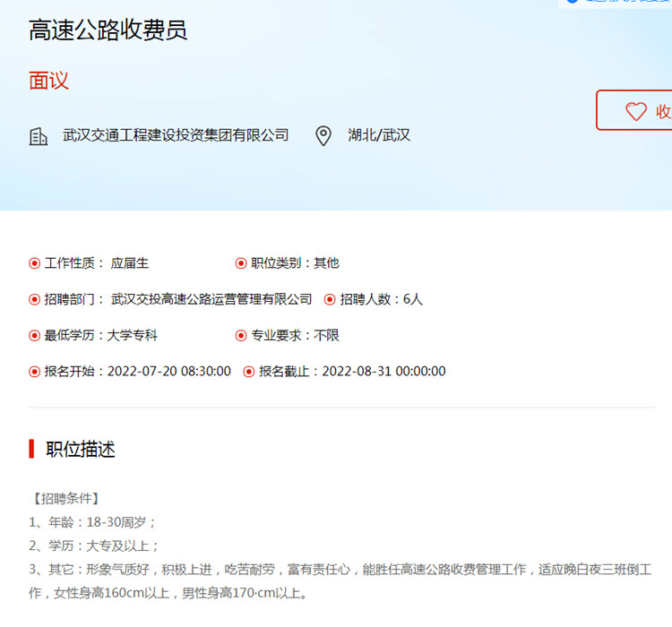This screenshot has height=627, width=672.
Task: Click the partially visible top-right notification banner
Action: tap(616, 3)
